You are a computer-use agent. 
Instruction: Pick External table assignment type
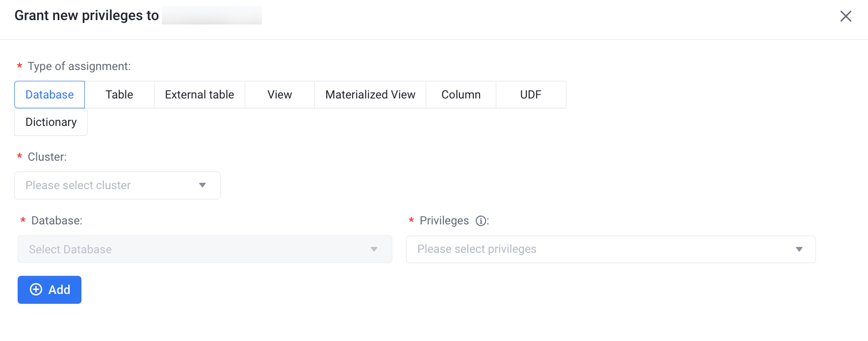[199, 95]
